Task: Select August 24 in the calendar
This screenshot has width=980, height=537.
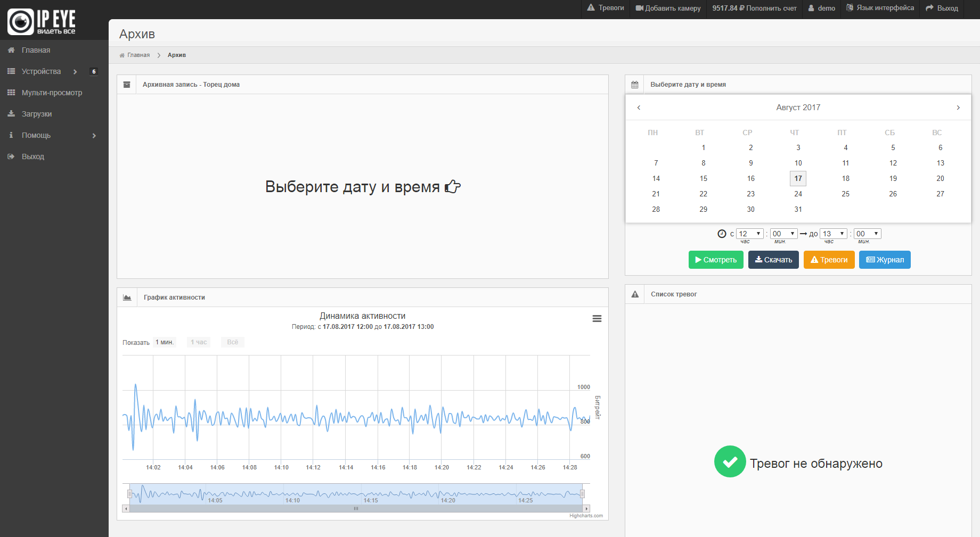Action: coord(798,194)
